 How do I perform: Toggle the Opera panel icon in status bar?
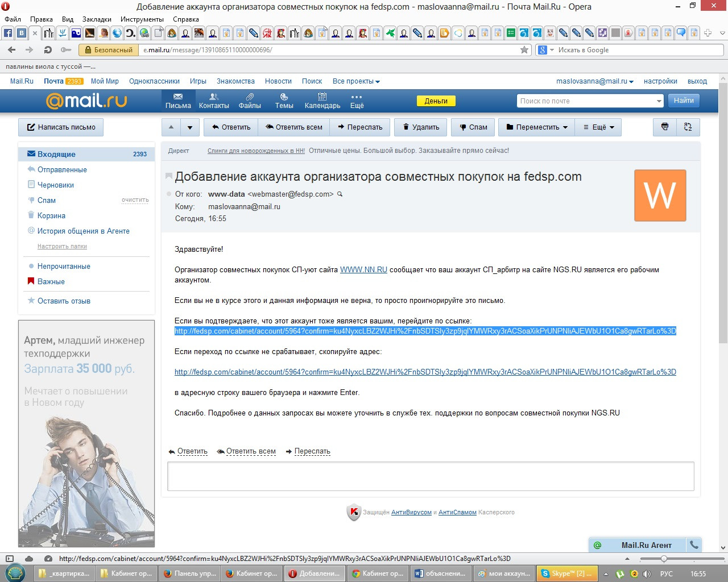9,559
